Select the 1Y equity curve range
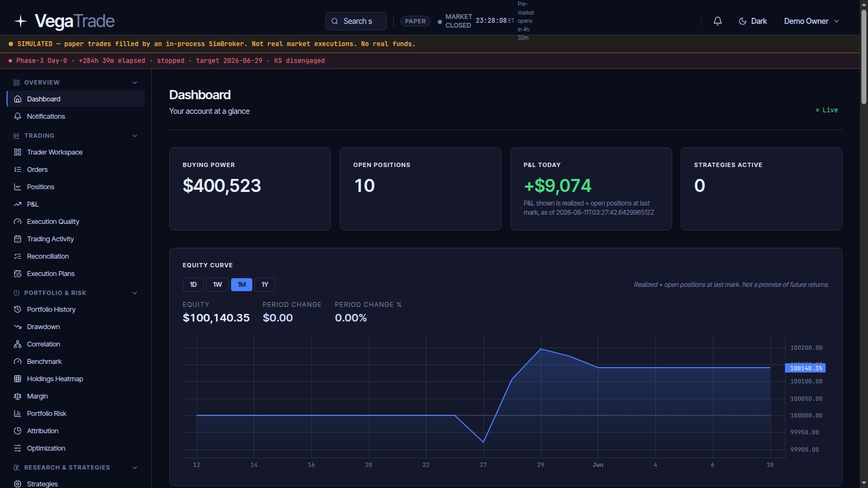The width and height of the screenshot is (868, 488). pyautogui.click(x=265, y=285)
